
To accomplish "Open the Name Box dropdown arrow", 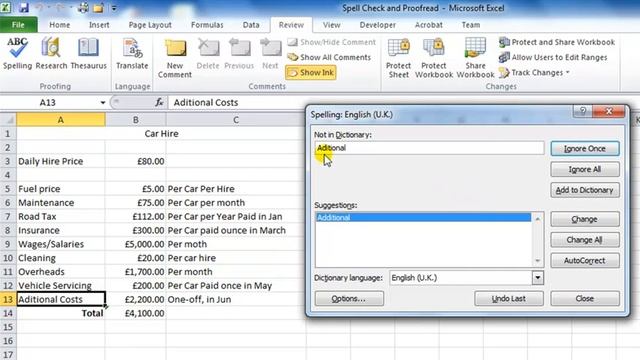I will (x=103, y=102).
